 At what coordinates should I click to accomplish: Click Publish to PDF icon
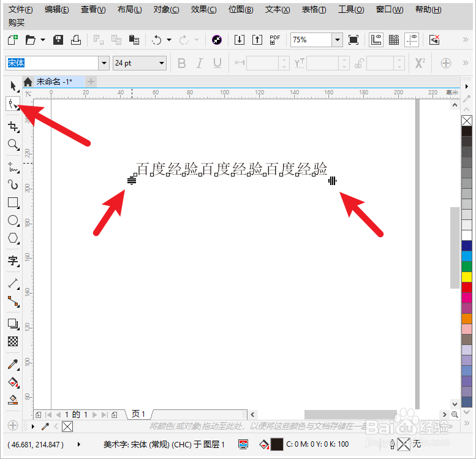pyautogui.click(x=274, y=40)
